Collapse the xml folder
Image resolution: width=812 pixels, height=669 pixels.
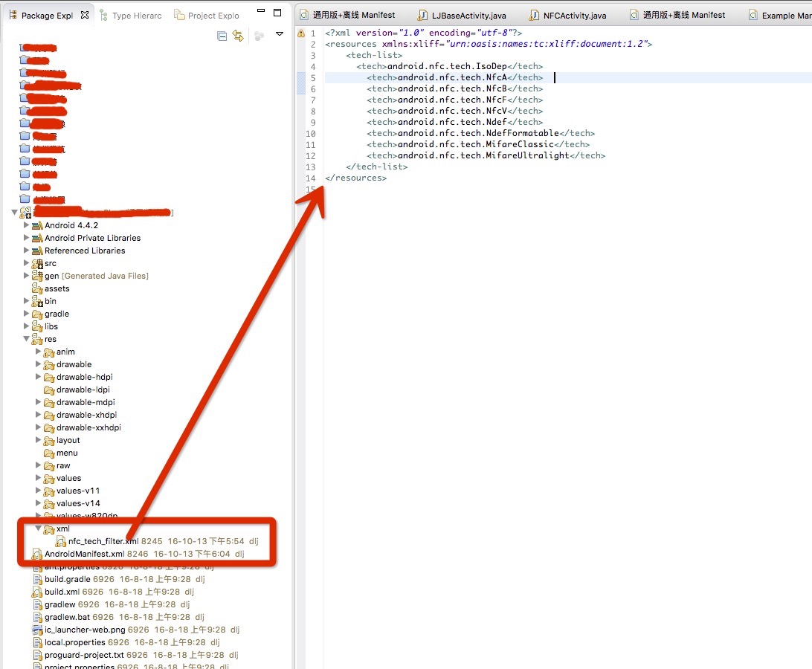pyautogui.click(x=39, y=529)
